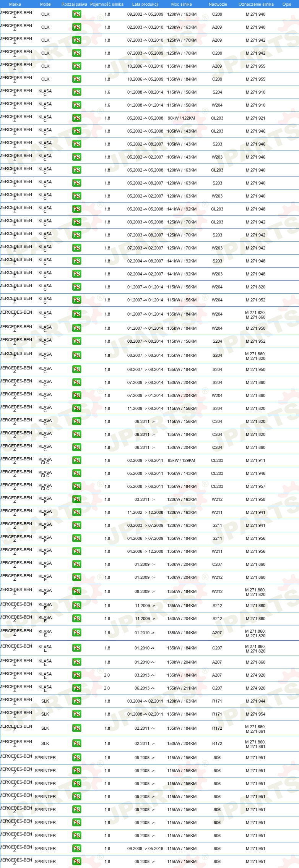Click the fuel icon in KLASA CLC M 271.911 row
The width and height of the screenshot is (299, 868).
(76, 461)
